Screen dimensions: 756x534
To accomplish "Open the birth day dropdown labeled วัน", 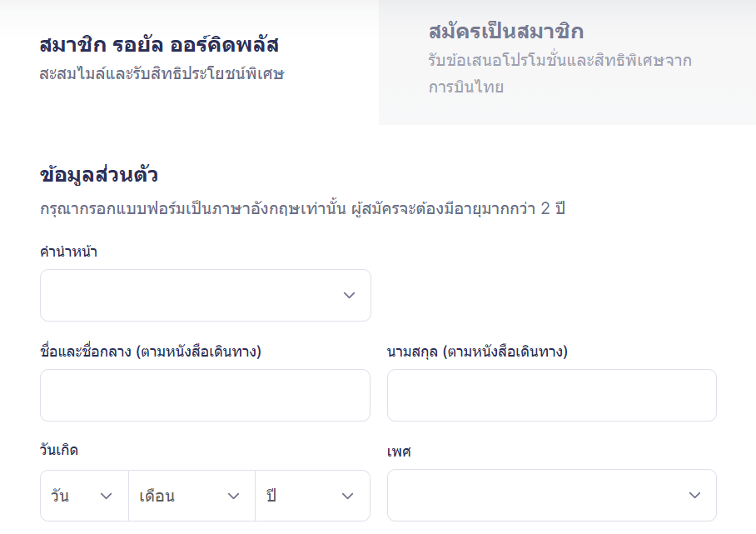I will [84, 496].
